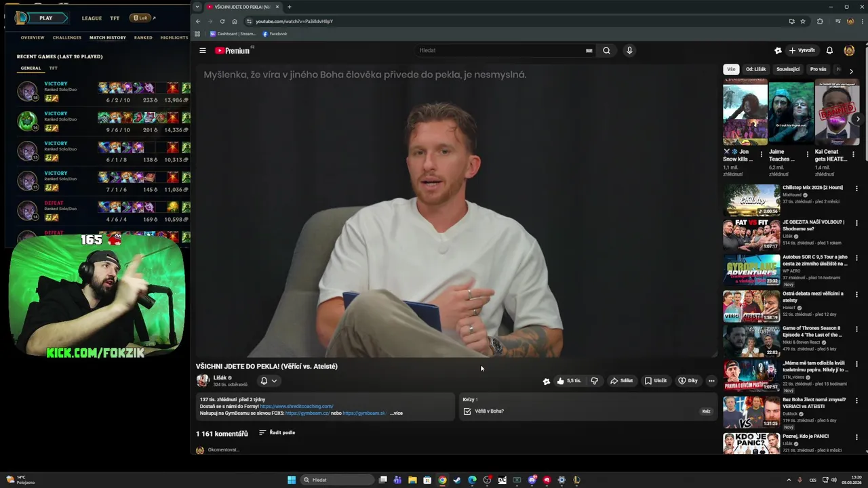The height and width of the screenshot is (488, 868).
Task: Open the shreditcoaching.com link
Action: click(x=296, y=406)
